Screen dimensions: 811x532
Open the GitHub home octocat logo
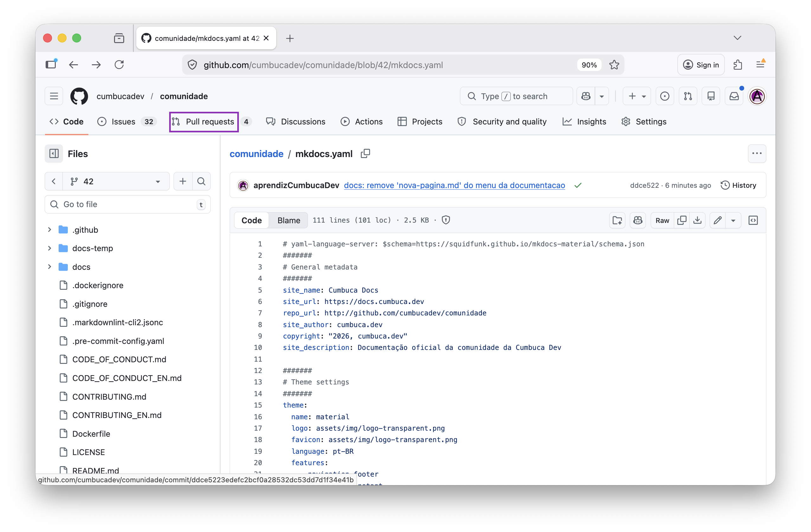pyautogui.click(x=79, y=96)
